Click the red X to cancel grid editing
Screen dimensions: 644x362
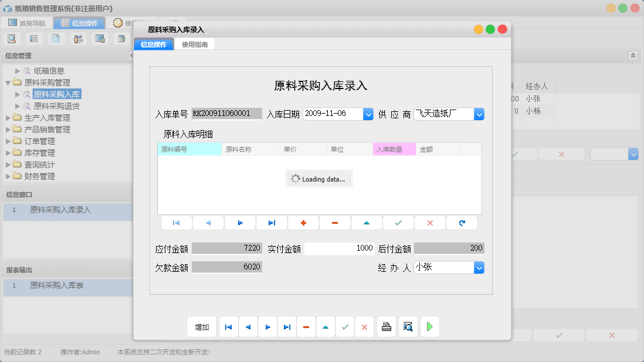point(430,223)
